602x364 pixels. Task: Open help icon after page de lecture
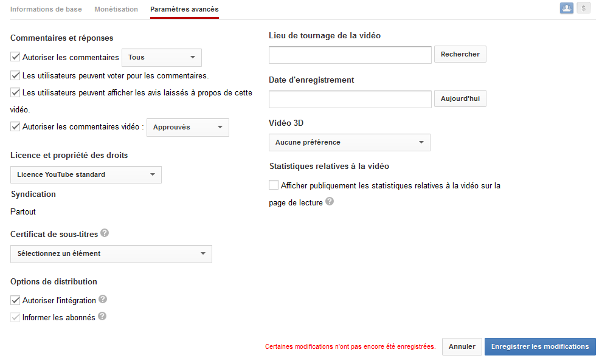[x=330, y=201]
